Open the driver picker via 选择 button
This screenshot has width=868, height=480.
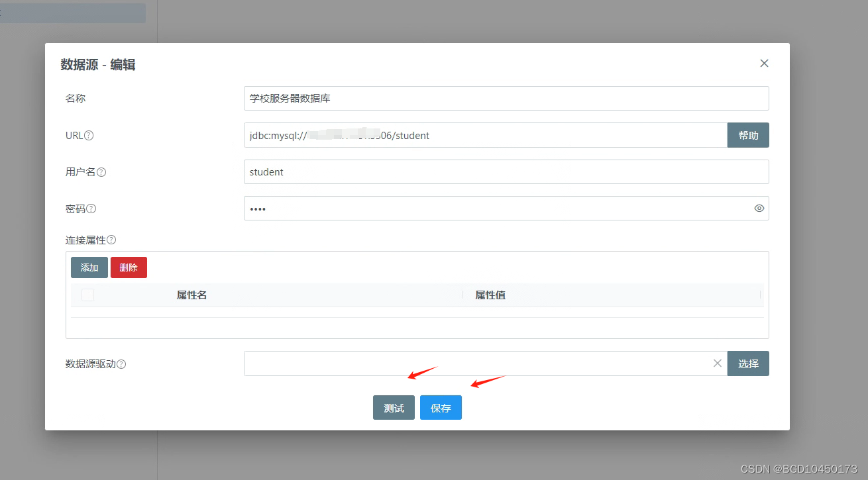pyautogui.click(x=748, y=363)
